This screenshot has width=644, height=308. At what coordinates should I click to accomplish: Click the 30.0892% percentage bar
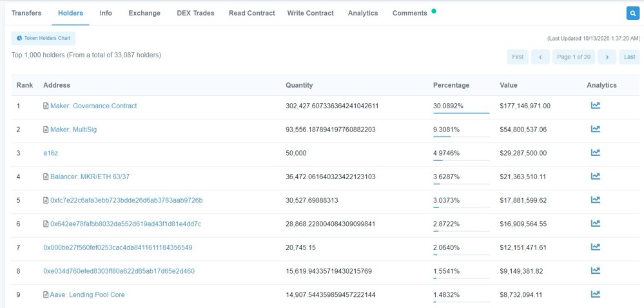tap(461, 113)
